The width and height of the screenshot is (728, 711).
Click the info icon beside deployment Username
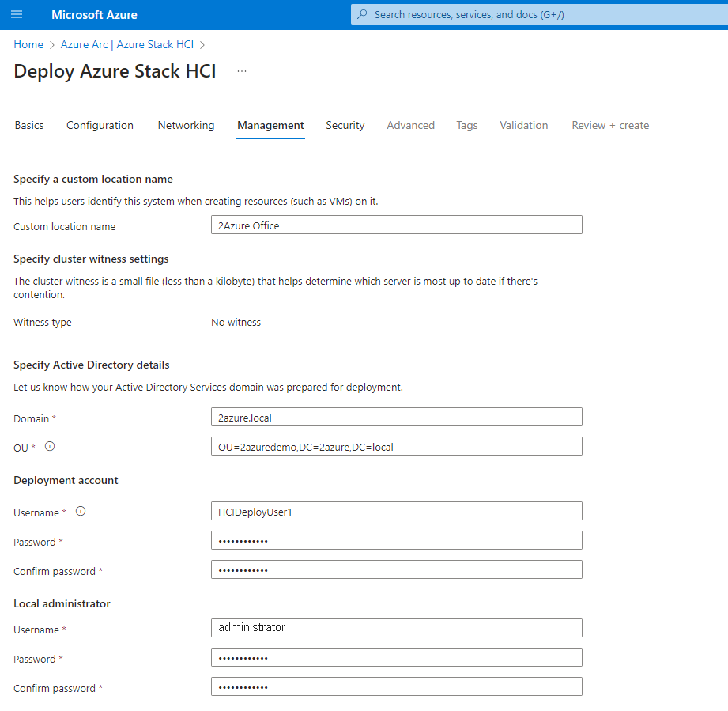pyautogui.click(x=80, y=512)
